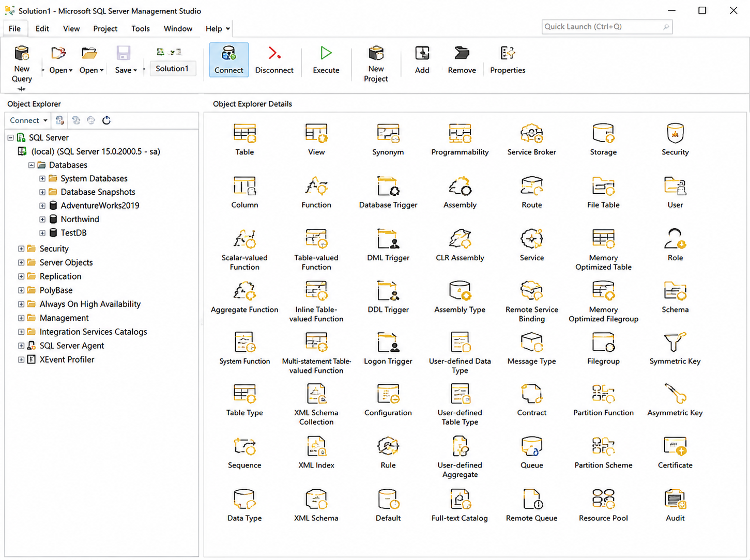Click the Remove toolbar button
Image resolution: width=750 pixels, height=560 pixels.
pyautogui.click(x=462, y=60)
